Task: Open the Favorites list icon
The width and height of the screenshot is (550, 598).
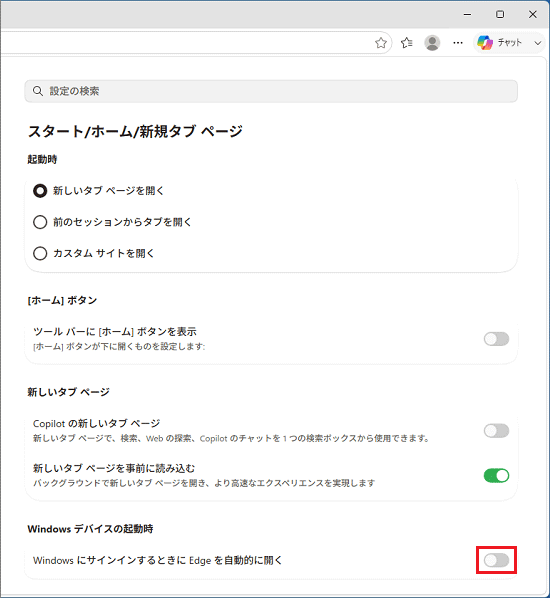Action: click(x=407, y=43)
